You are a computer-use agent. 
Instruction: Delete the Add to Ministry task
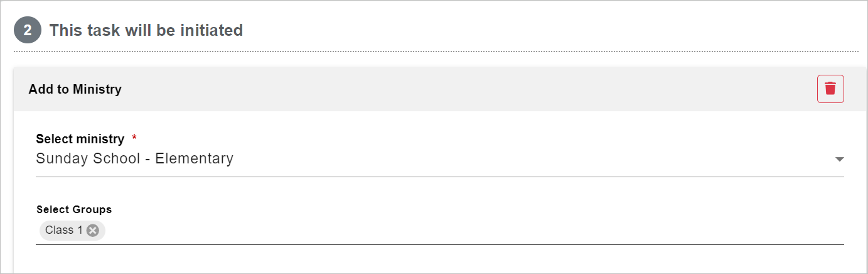click(x=830, y=89)
